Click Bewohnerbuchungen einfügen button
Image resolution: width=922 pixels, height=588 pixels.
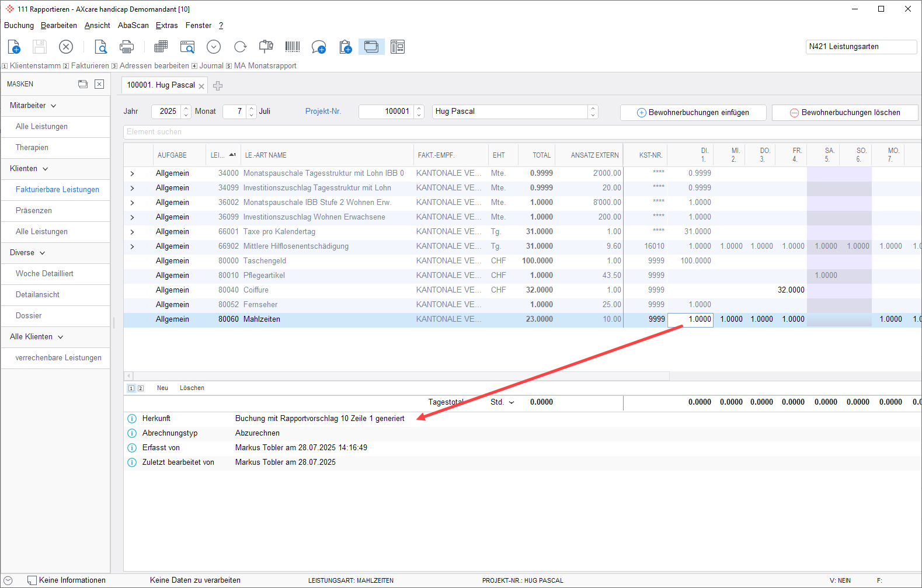click(693, 113)
